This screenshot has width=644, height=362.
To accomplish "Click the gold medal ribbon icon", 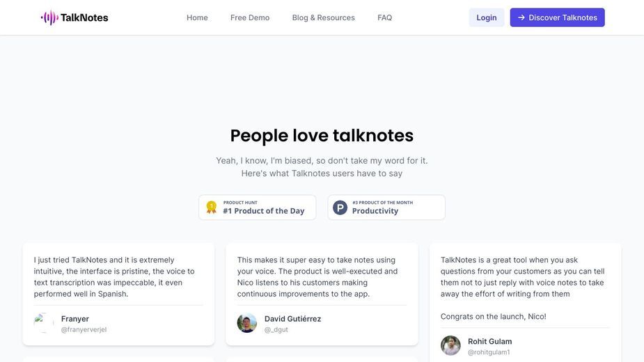I will 212,207.
